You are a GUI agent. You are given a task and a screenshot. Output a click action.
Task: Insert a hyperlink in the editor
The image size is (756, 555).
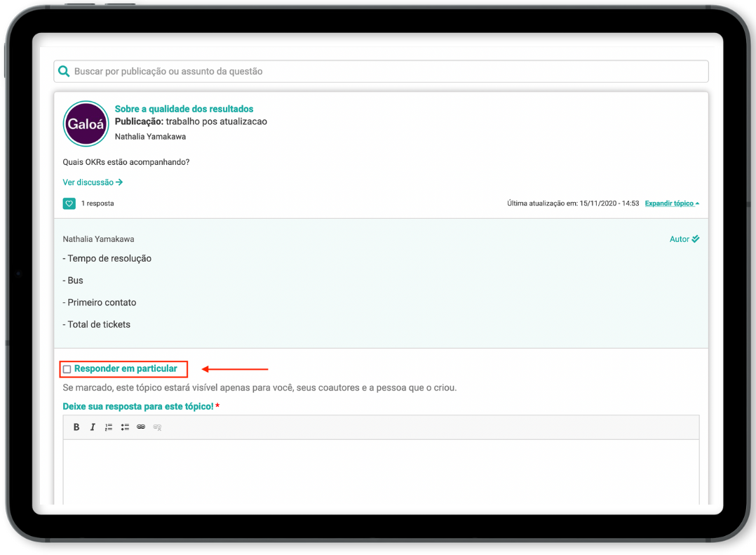pos(141,427)
